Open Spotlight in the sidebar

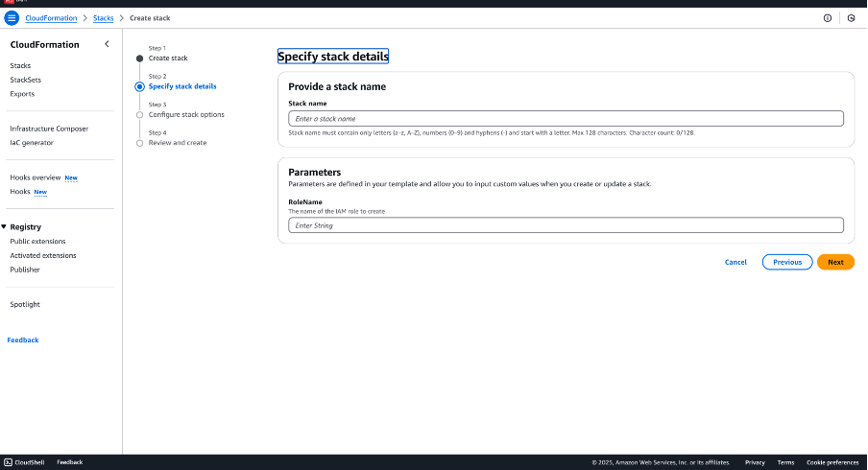(x=25, y=305)
